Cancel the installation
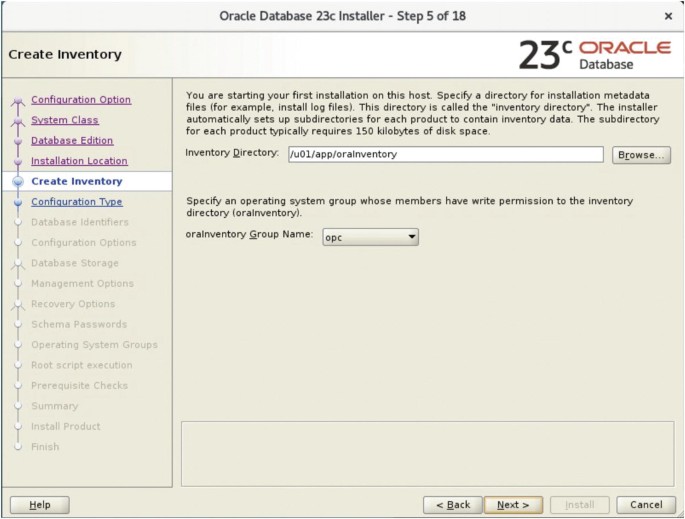685x519 pixels. coord(646,505)
